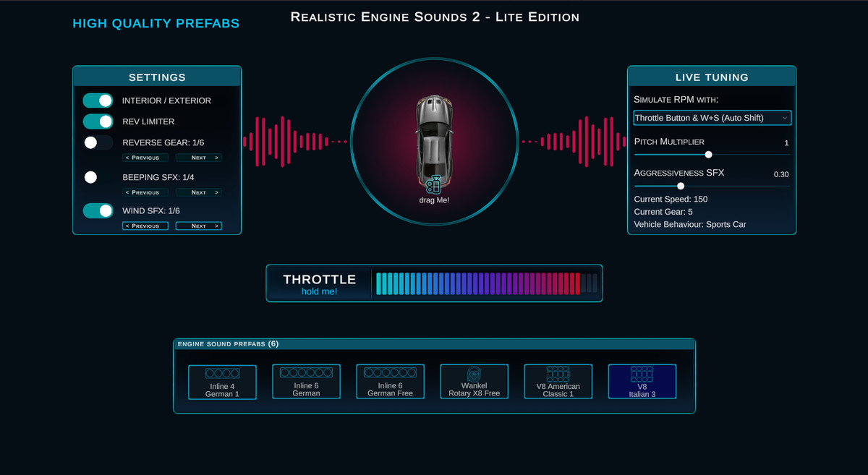Click the Current Speed: 150 readout

671,199
